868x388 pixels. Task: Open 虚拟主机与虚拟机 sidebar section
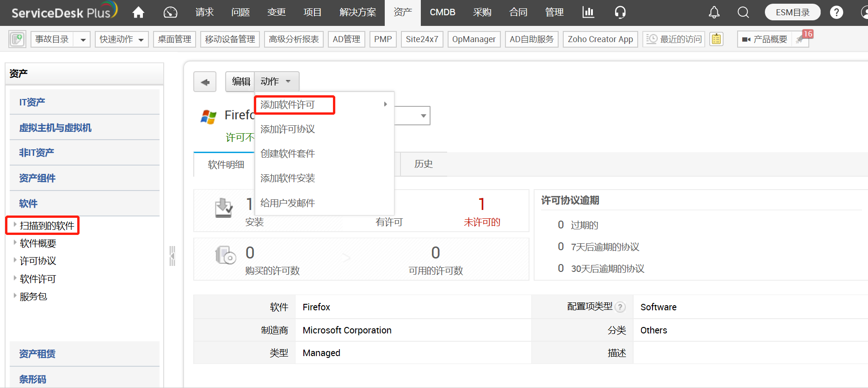pyautogui.click(x=85, y=128)
